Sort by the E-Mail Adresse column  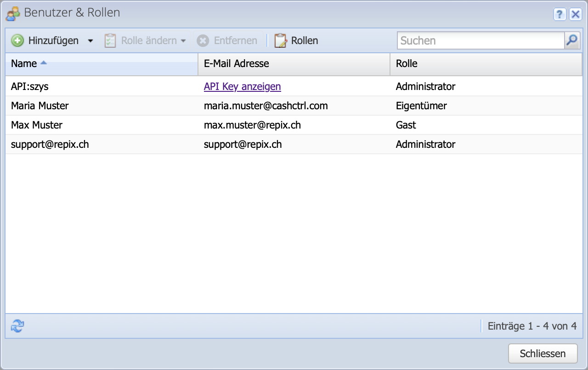(x=236, y=64)
